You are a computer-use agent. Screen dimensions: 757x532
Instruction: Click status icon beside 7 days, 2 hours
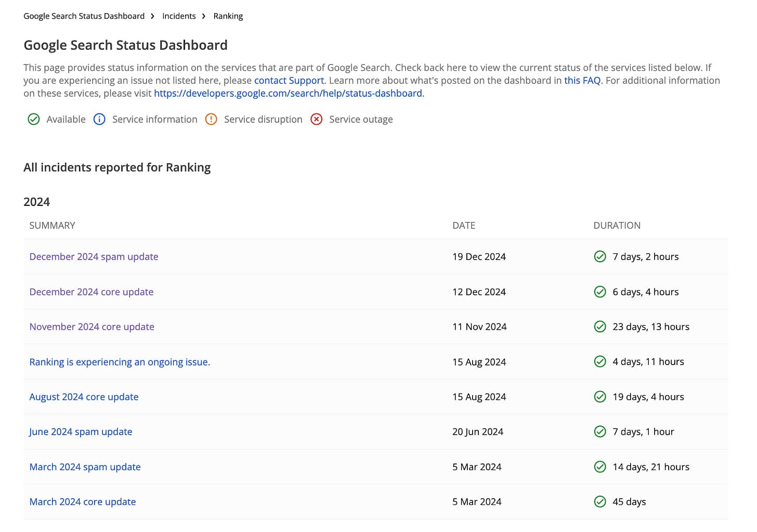[x=600, y=257]
